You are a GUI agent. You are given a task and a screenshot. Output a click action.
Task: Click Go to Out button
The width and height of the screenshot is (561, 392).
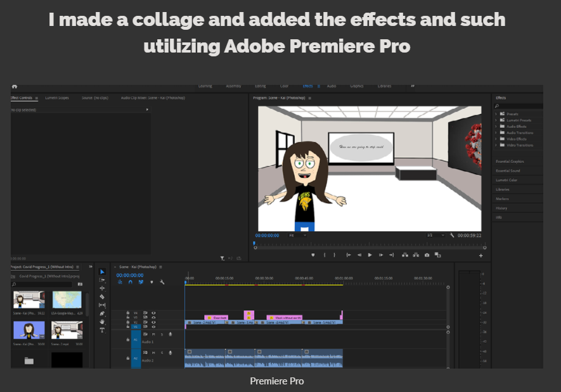click(391, 255)
